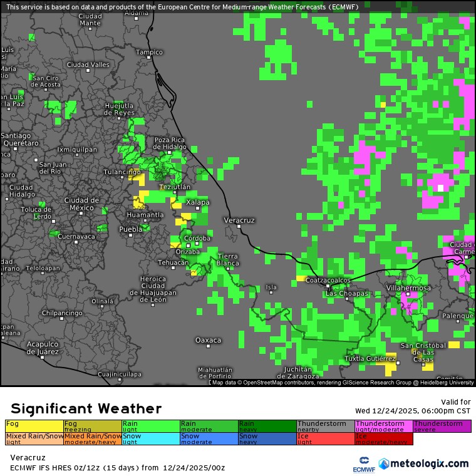Click the Veracruz city marker
Viewport: 476px width, 476px height.
pos(240,227)
